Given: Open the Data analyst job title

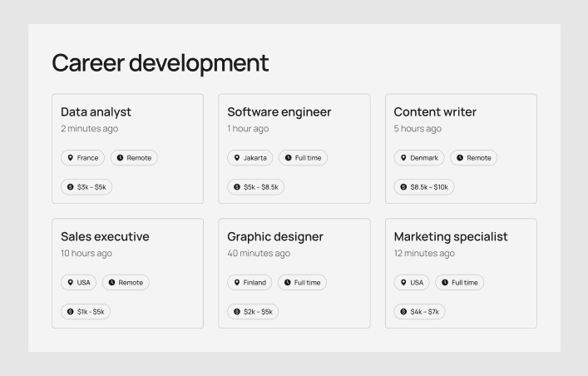Looking at the screenshot, I should click(96, 112).
